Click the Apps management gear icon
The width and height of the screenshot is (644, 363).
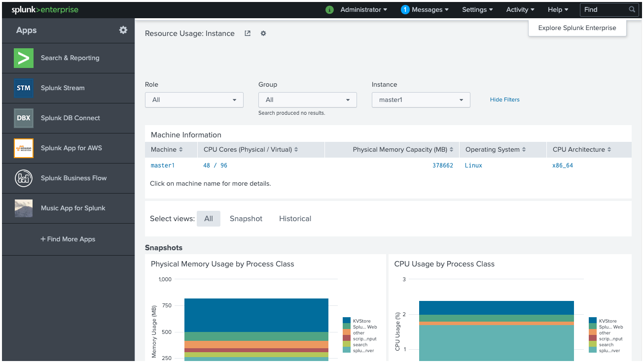click(x=123, y=30)
